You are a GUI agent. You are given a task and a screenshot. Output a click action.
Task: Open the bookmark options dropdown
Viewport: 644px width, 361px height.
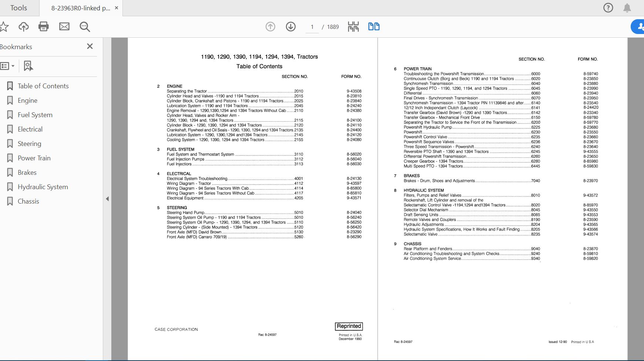[x=7, y=66]
